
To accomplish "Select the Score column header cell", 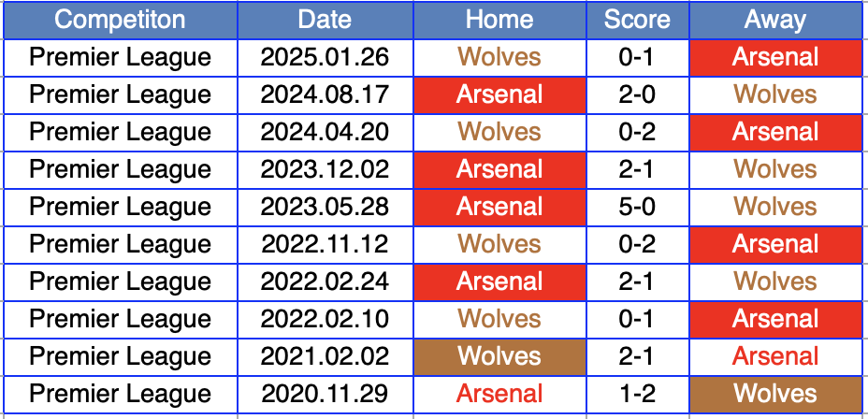I will click(x=637, y=20).
